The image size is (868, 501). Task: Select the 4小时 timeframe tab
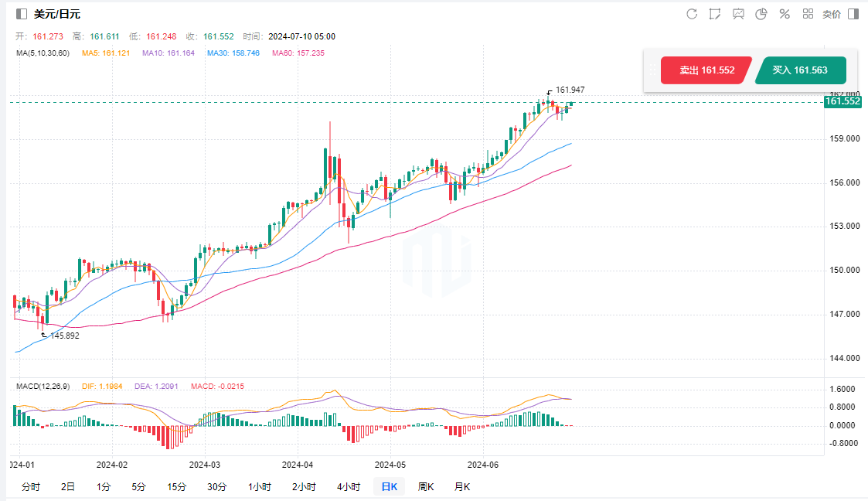coord(349,486)
